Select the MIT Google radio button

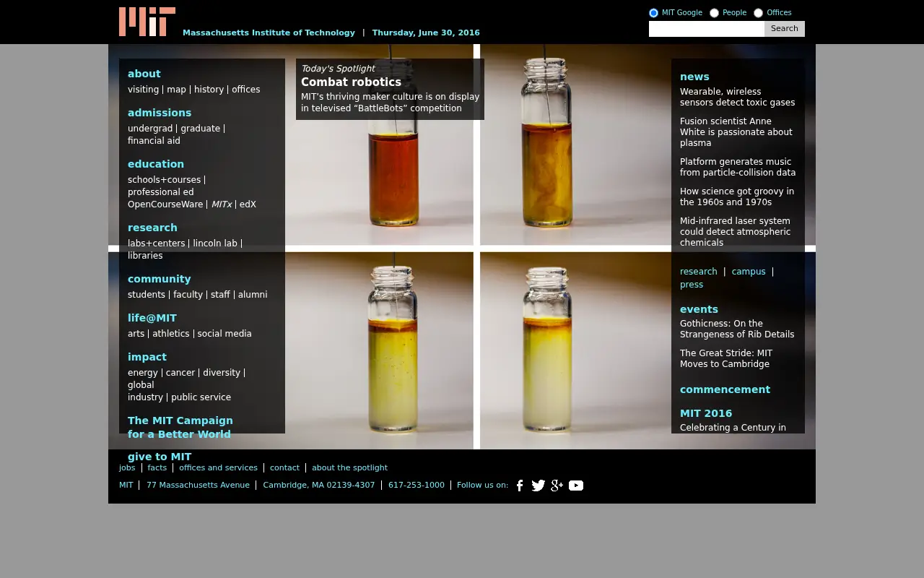pyautogui.click(x=653, y=13)
